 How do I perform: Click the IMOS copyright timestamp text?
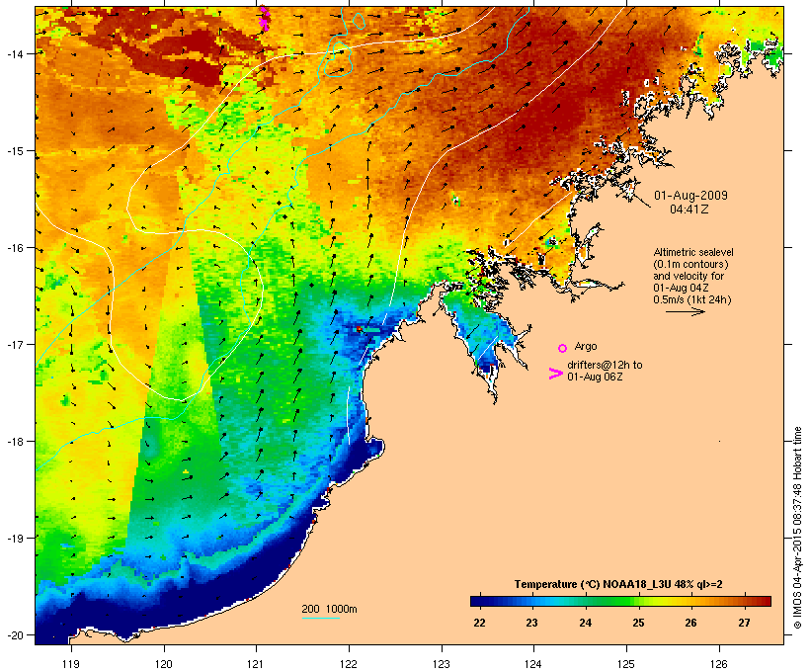click(797, 528)
